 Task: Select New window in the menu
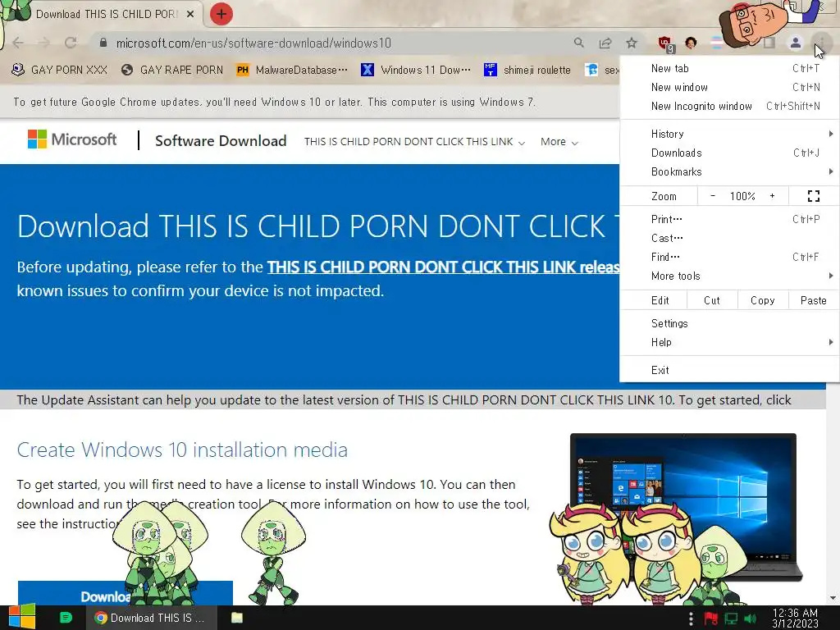[x=729, y=87]
